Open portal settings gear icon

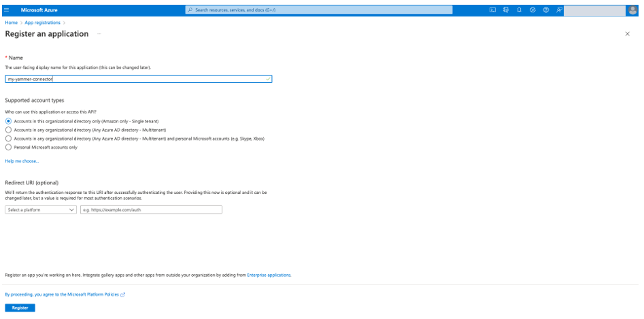click(532, 10)
